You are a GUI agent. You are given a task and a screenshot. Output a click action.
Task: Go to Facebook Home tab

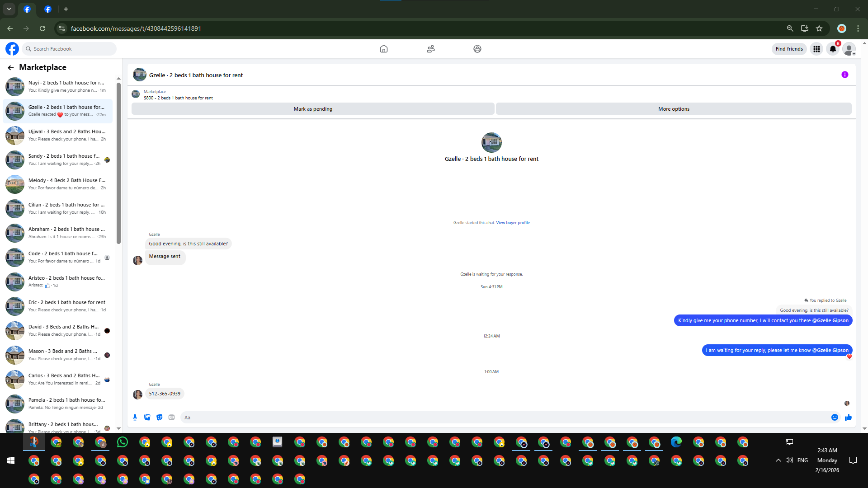383,49
